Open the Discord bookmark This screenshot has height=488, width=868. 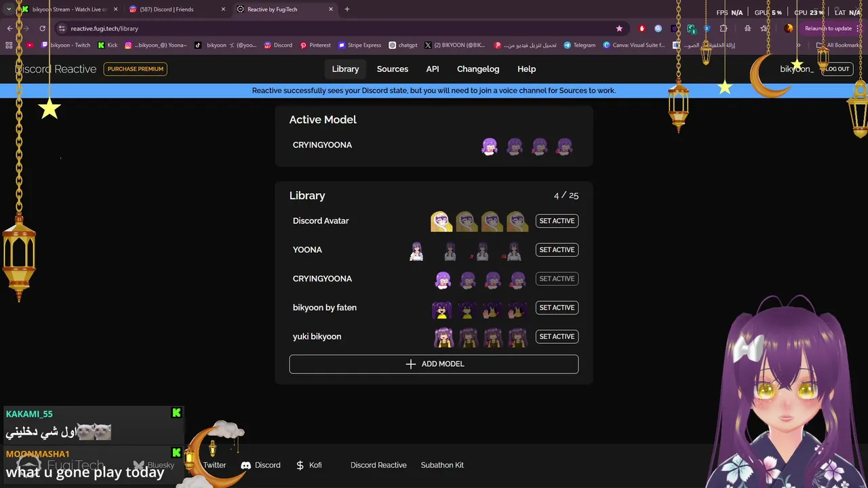pos(278,45)
